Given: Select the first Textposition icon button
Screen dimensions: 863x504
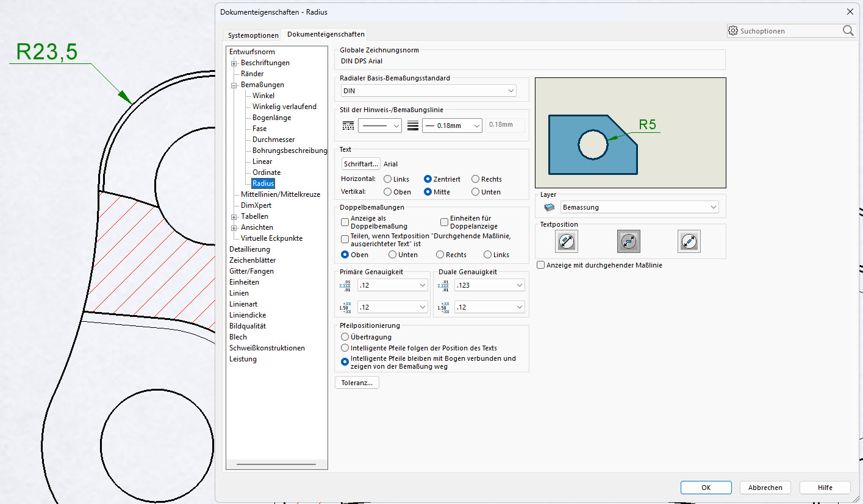Looking at the screenshot, I should click(567, 241).
